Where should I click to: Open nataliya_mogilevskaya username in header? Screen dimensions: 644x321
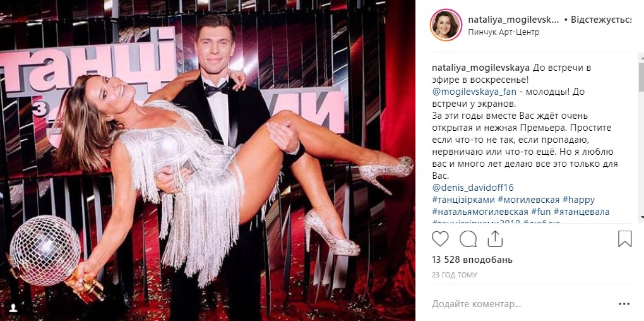click(x=513, y=20)
